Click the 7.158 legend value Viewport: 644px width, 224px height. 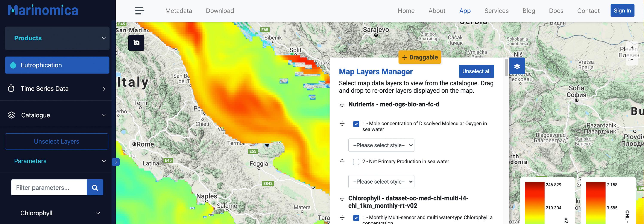coord(612,185)
